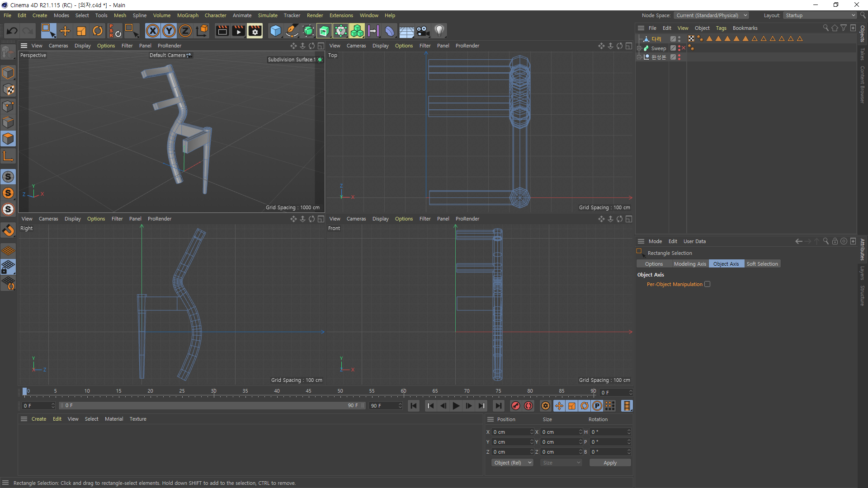Click the Spline Pen tool icon
The image size is (868, 488).
pos(292,31)
